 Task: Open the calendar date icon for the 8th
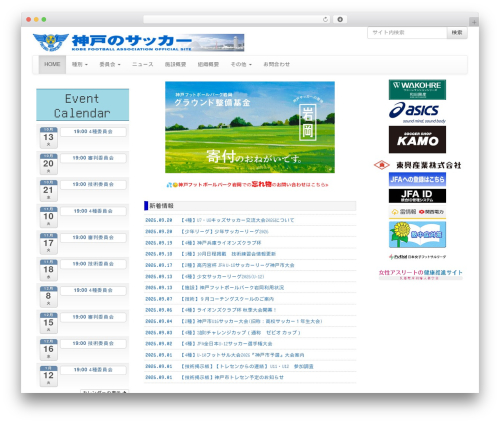click(x=49, y=296)
